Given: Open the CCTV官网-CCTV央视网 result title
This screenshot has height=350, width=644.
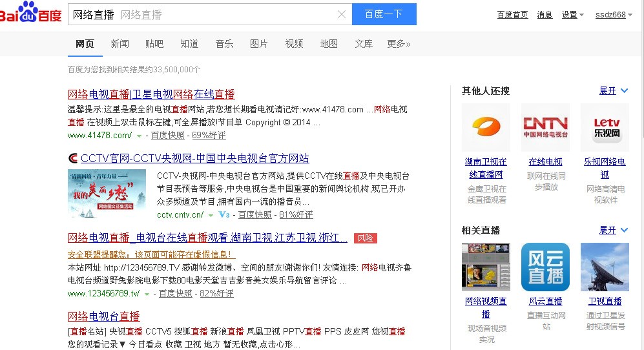Looking at the screenshot, I should coord(194,158).
